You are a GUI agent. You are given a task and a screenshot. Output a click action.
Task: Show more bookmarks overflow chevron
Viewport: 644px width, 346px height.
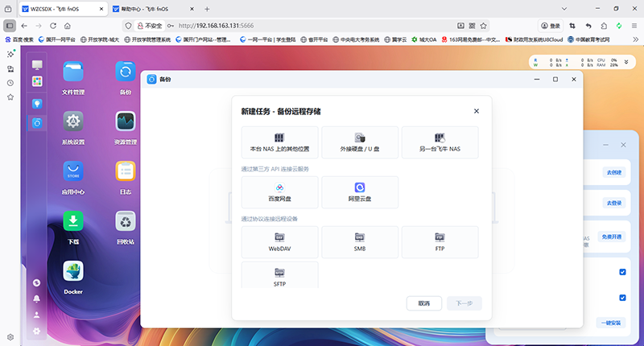635,39
